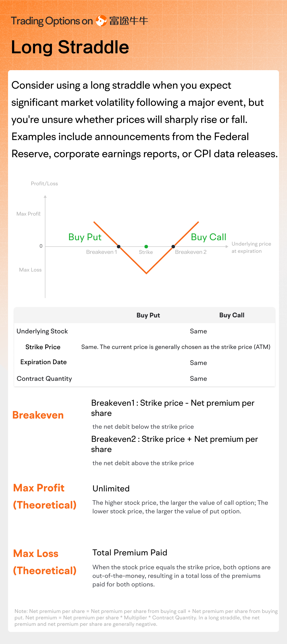
Task: Click the green Buy Put chart label
Action: point(85,237)
